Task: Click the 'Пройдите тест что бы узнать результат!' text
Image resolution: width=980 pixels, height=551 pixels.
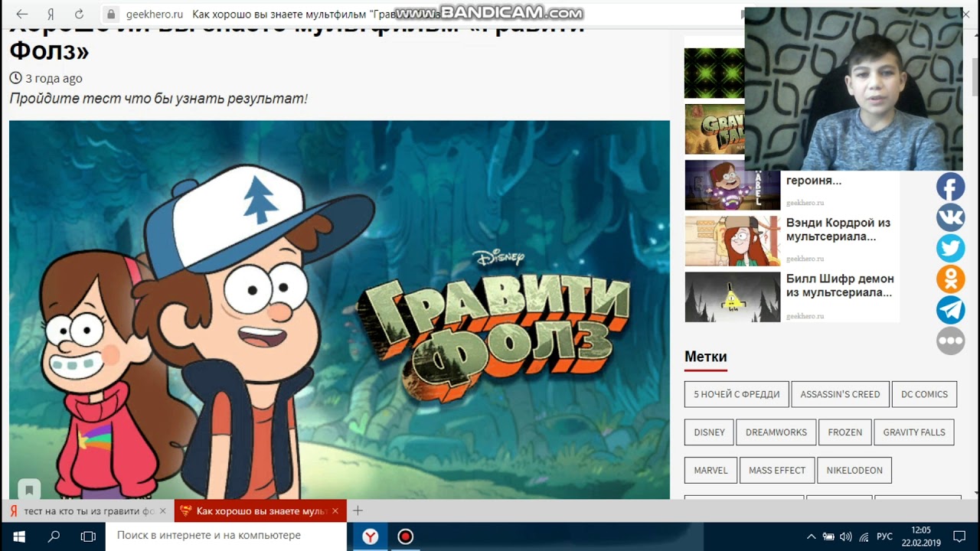Action: (158, 99)
